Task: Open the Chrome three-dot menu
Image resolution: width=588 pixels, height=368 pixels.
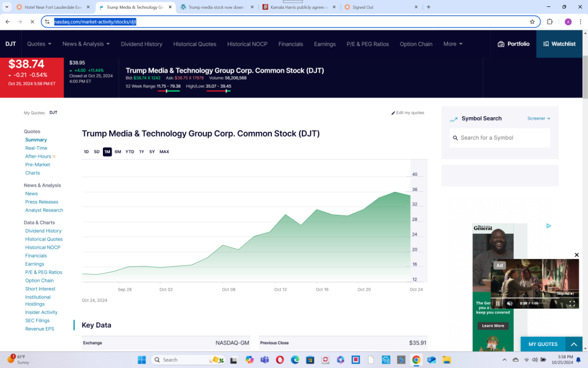Action: pos(581,22)
